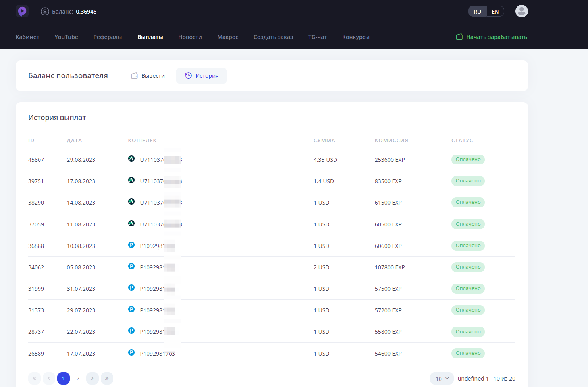Image resolution: width=588 pixels, height=387 pixels.
Task: Open the Конкурсы menu item
Action: [x=356, y=37]
